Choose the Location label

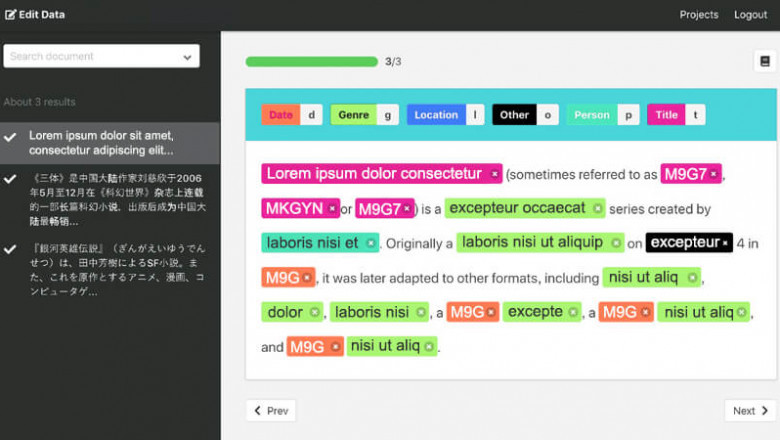click(x=436, y=115)
